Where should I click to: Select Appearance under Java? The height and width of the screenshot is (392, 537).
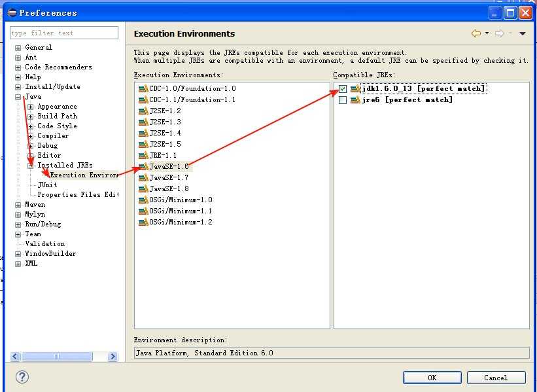coord(57,107)
